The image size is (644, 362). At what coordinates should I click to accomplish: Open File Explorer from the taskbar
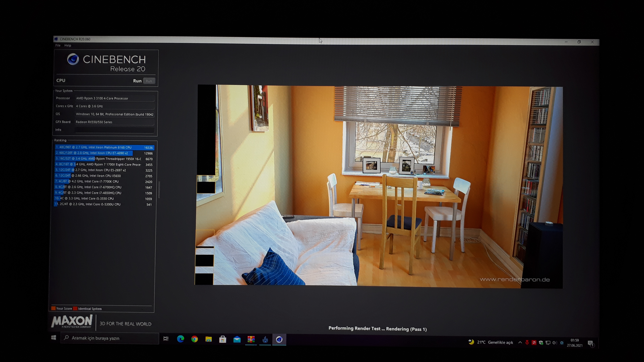pyautogui.click(x=208, y=339)
